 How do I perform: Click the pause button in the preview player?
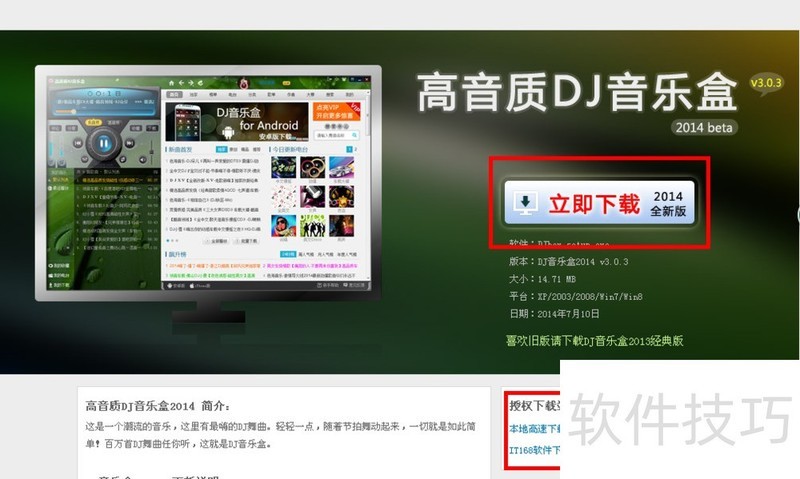point(104,143)
